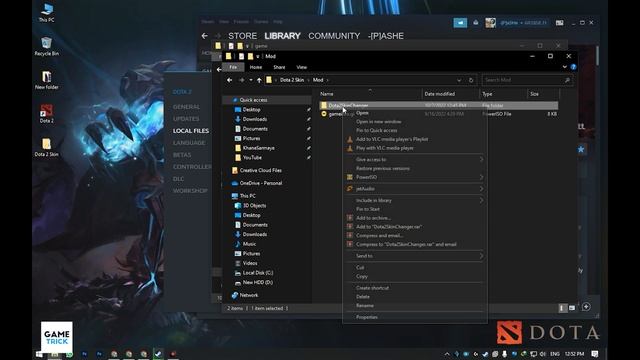Open -[P]ASHE profile tab in Steam
Viewport: 640px width, 360px height.
(x=386, y=36)
